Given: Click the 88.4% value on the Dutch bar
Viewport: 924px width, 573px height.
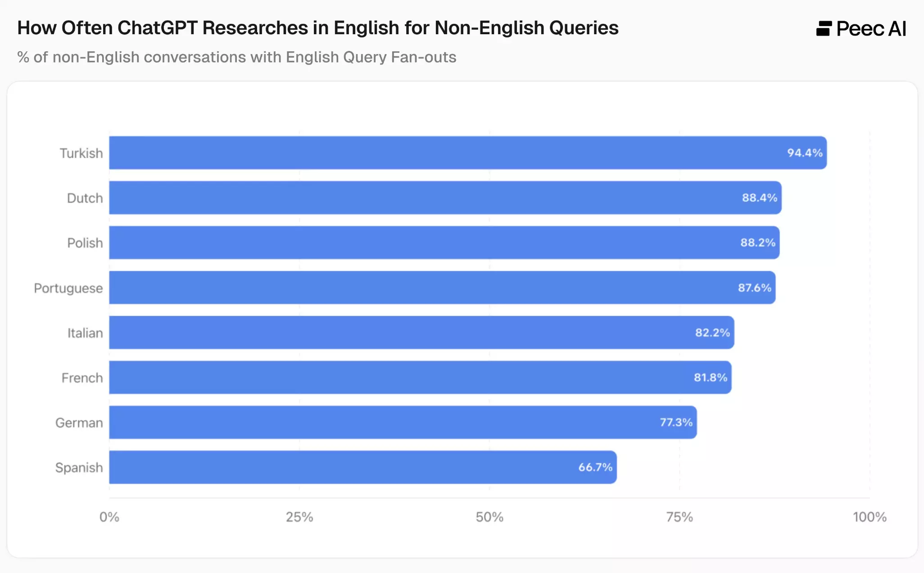Looking at the screenshot, I should tap(759, 198).
